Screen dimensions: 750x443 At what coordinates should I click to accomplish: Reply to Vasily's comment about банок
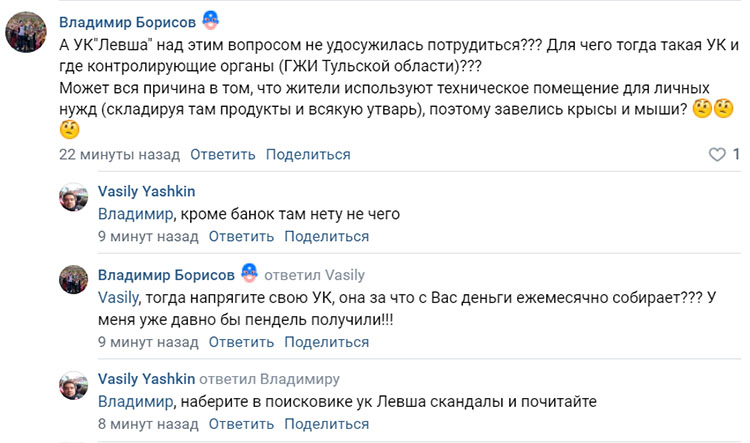coord(241,237)
